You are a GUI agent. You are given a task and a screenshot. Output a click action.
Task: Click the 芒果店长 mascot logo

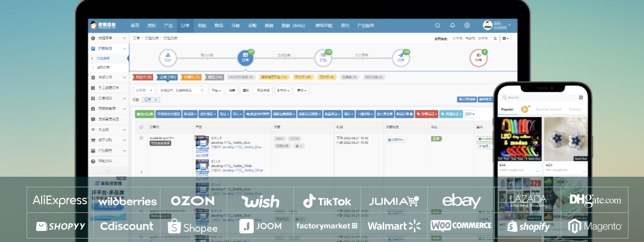[93, 25]
